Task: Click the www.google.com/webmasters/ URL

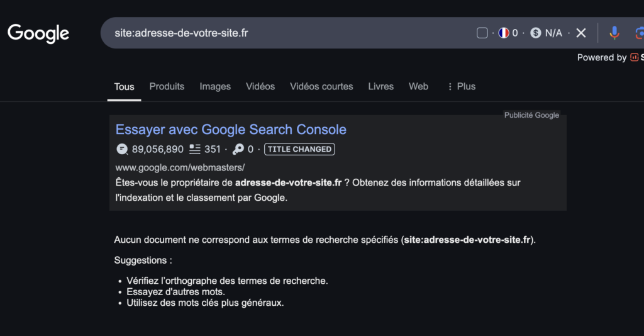Action: coord(180,167)
